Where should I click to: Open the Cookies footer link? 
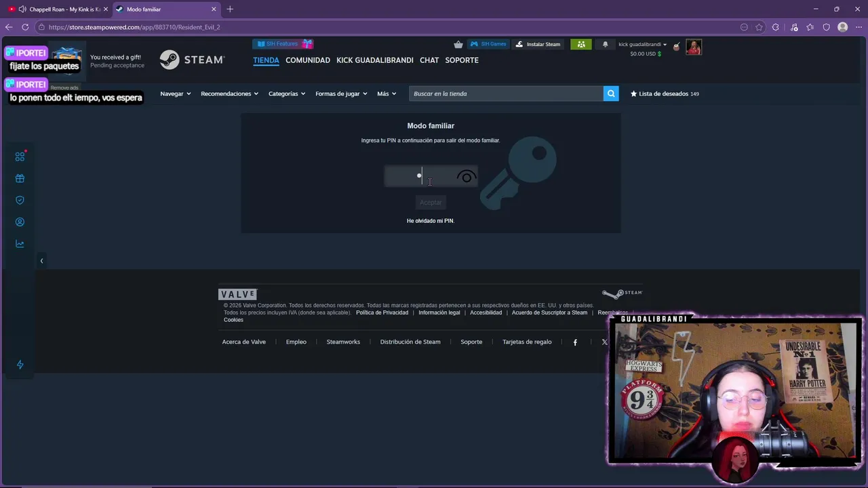coord(233,320)
